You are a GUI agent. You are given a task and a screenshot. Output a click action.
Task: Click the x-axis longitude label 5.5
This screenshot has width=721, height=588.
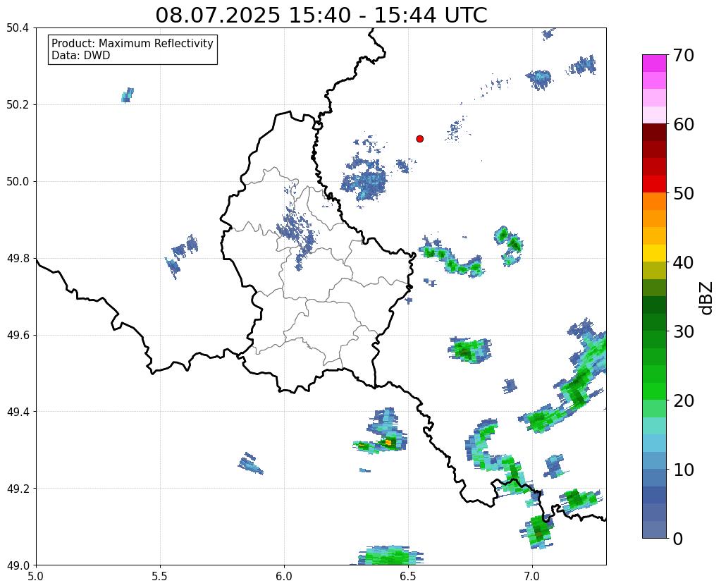pyautogui.click(x=159, y=577)
